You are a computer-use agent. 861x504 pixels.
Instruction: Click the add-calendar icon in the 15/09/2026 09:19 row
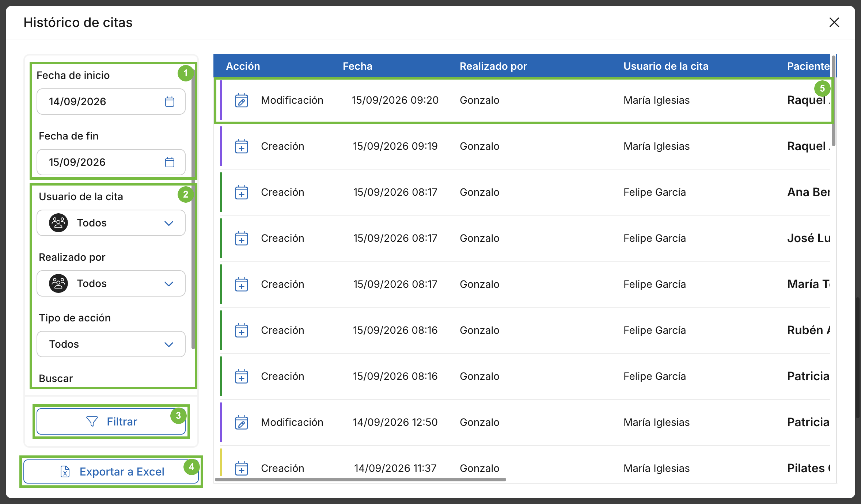(242, 146)
